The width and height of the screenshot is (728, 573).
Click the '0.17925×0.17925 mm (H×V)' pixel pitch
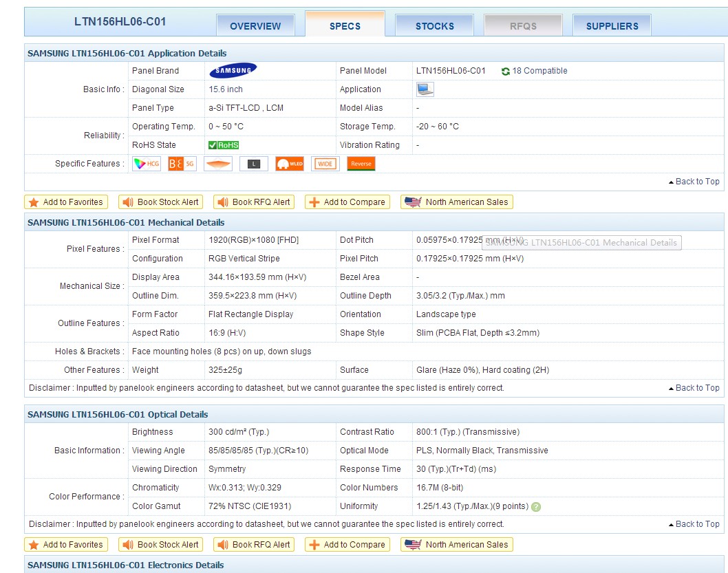coord(470,259)
